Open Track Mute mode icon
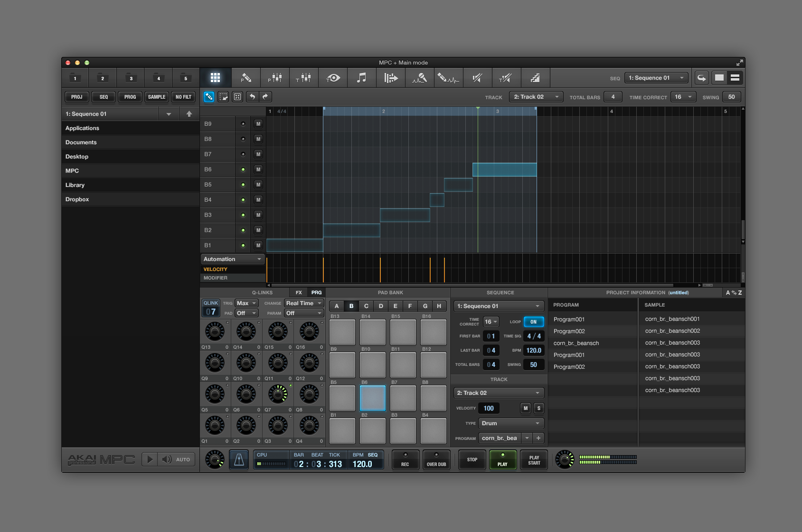 [x=506, y=78]
